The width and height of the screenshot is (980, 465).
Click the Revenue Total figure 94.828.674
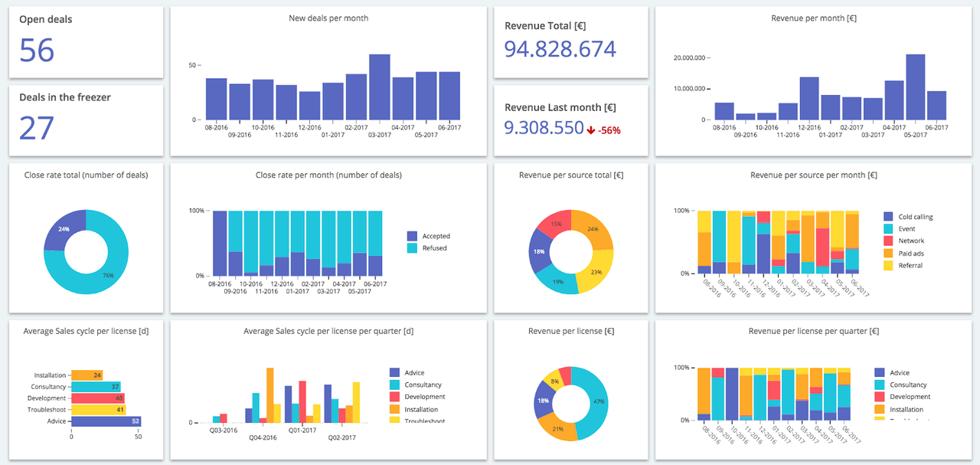[x=560, y=50]
